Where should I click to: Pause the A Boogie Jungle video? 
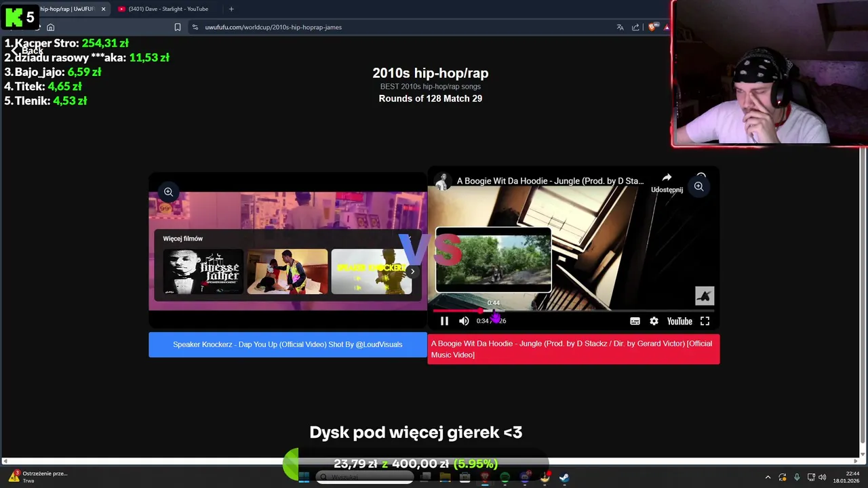click(444, 321)
